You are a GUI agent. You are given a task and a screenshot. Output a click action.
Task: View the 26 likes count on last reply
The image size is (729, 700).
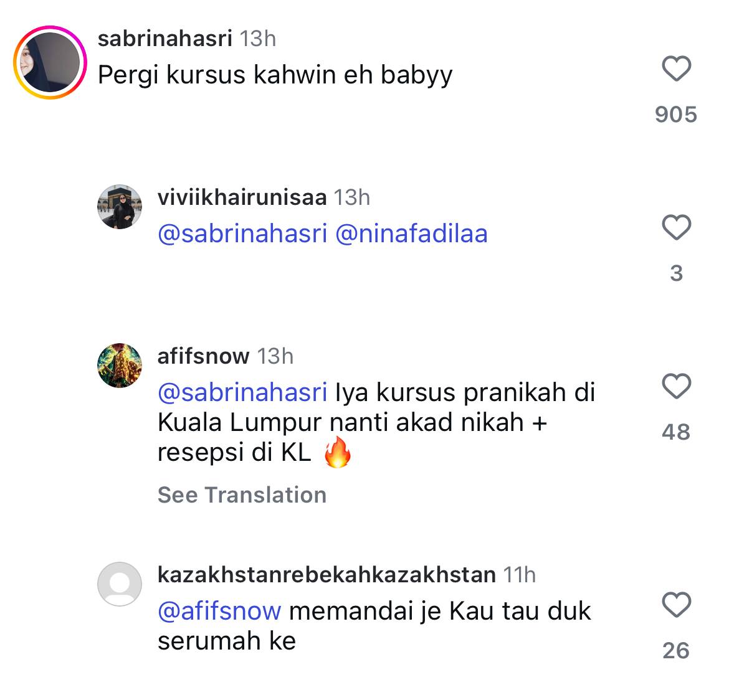[x=676, y=650]
